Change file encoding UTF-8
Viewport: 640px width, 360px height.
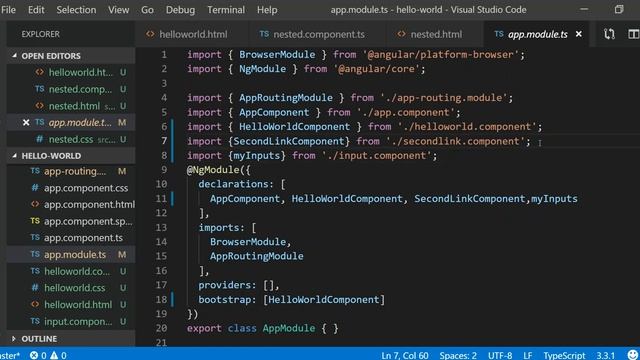pos(500,355)
